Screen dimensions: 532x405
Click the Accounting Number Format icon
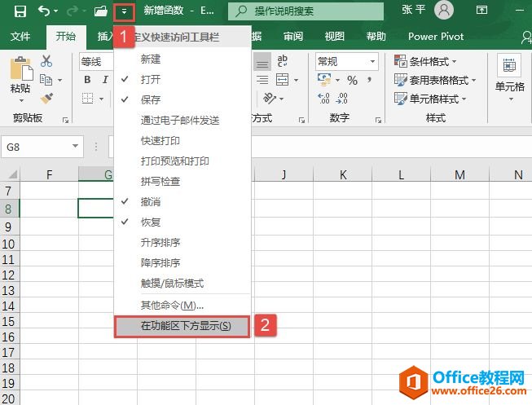(x=324, y=80)
